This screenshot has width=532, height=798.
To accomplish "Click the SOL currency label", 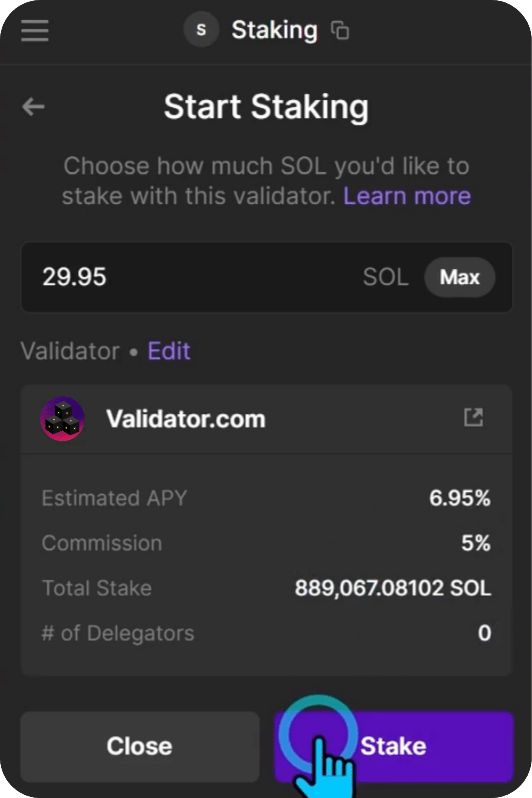I will pos(386,277).
